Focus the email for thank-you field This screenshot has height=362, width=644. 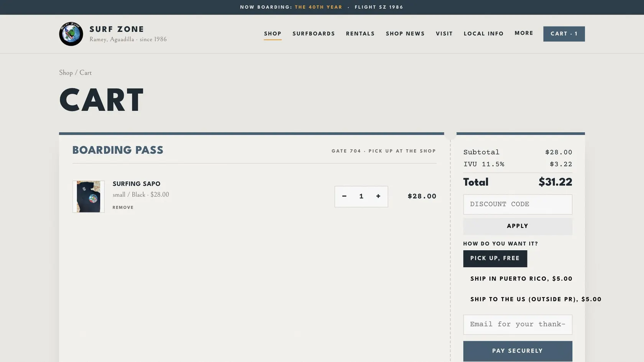[x=517, y=324]
